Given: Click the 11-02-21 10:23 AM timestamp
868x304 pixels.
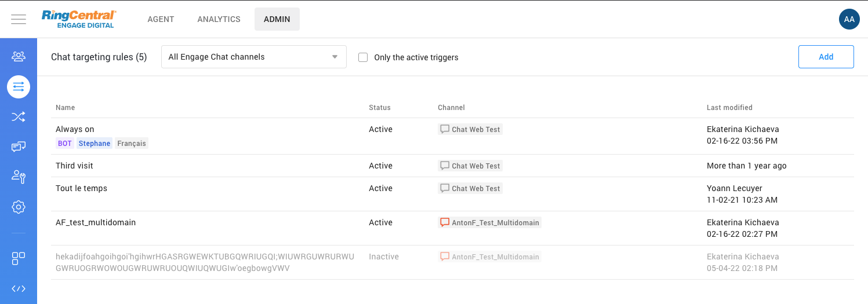Looking at the screenshot, I should point(742,200).
